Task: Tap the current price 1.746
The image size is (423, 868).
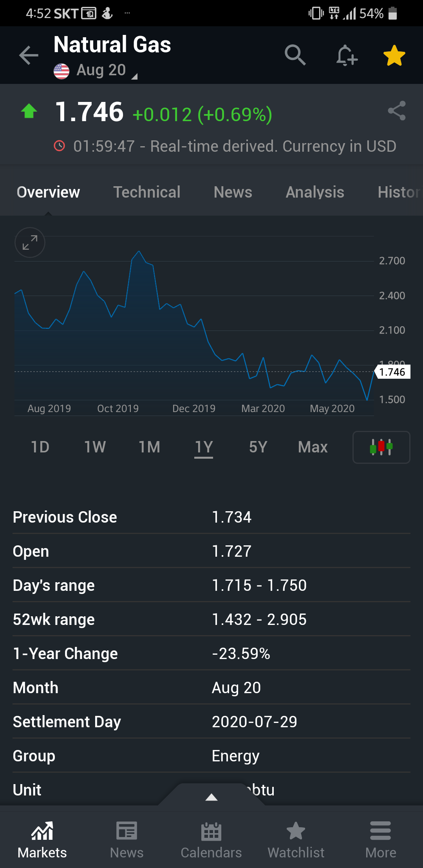Action: click(89, 112)
